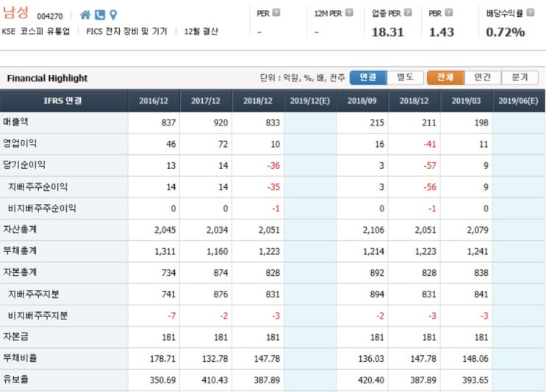
Task: Click the 12월 결산 label
Action: point(201,32)
